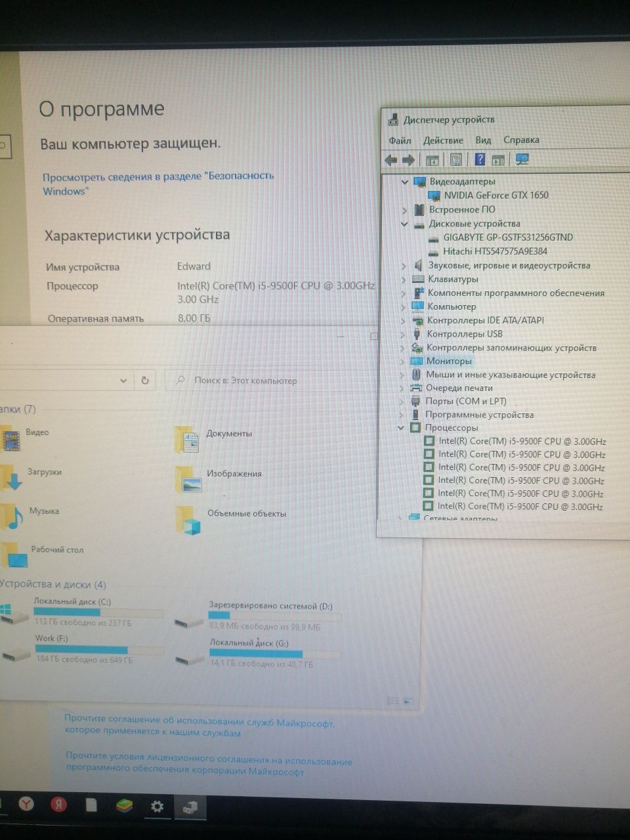Select Контроллеры IDE ATA/ATAPI row
This screenshot has height=840, width=630.
click(485, 320)
